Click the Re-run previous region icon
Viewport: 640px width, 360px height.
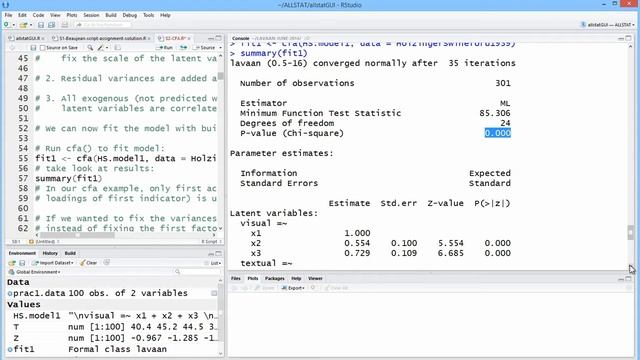tap(184, 48)
